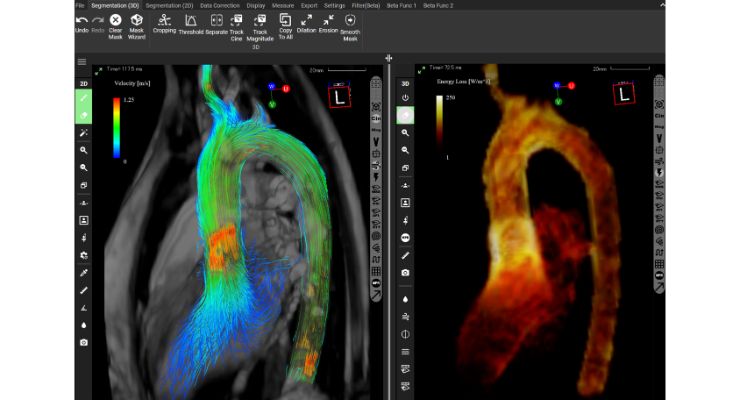Click the Undo button

point(82,24)
